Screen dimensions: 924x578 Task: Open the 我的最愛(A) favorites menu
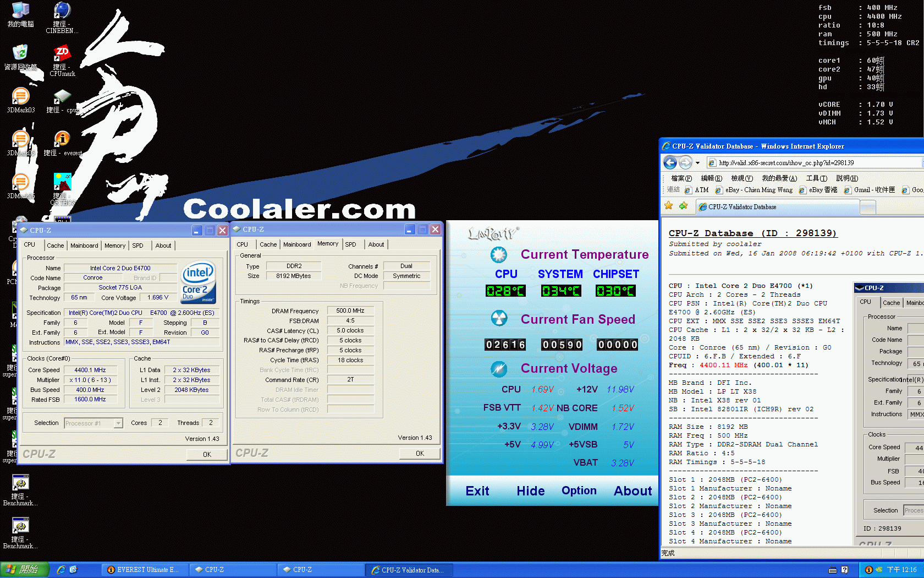click(779, 178)
